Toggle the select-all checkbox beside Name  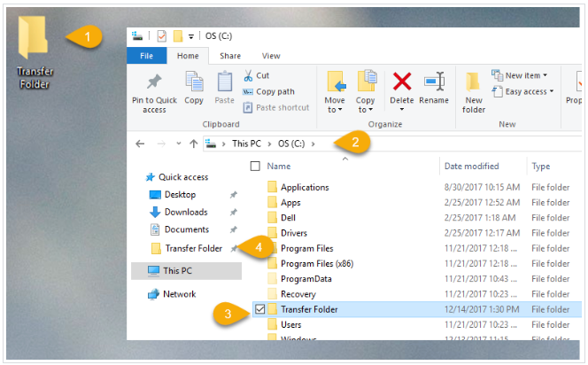tap(255, 167)
